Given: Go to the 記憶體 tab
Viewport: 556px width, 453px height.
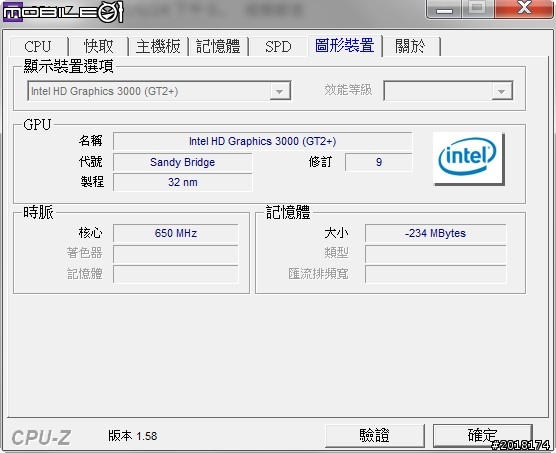Looking at the screenshot, I should (x=218, y=46).
